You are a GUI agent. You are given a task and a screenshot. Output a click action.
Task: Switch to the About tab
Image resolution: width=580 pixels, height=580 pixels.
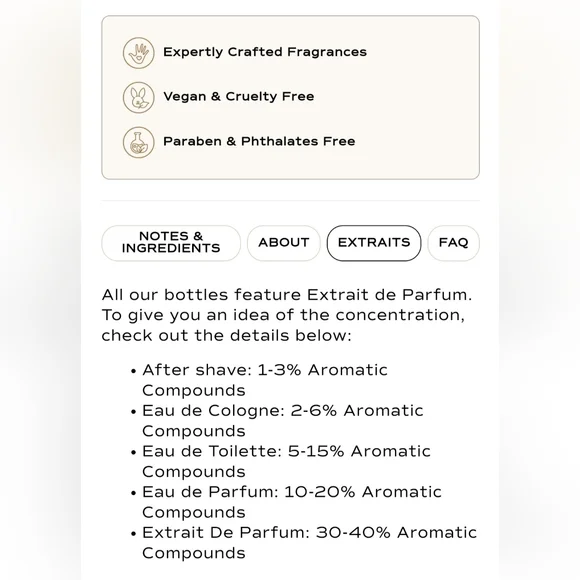[284, 243]
